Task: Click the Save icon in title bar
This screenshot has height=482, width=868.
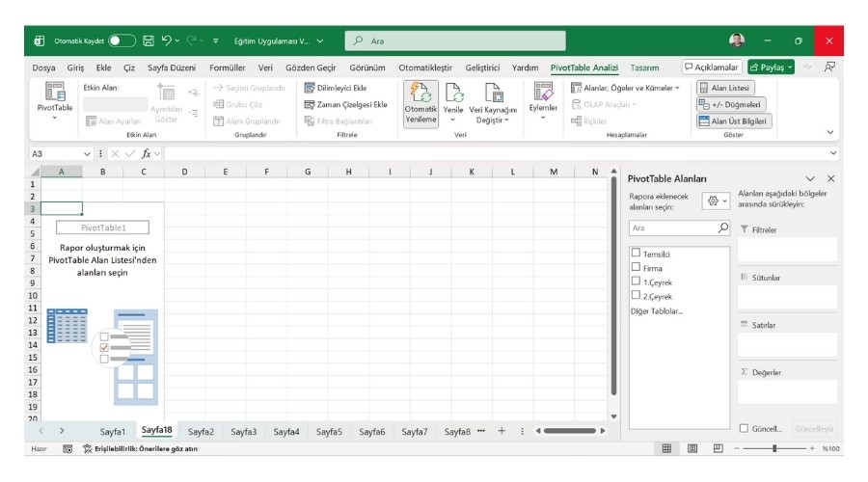Action: point(149,40)
